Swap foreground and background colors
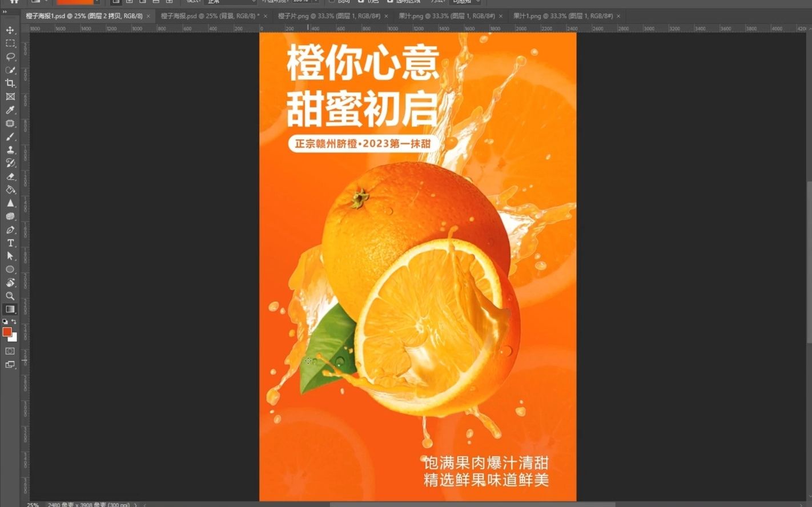The image size is (812, 507). click(14, 322)
